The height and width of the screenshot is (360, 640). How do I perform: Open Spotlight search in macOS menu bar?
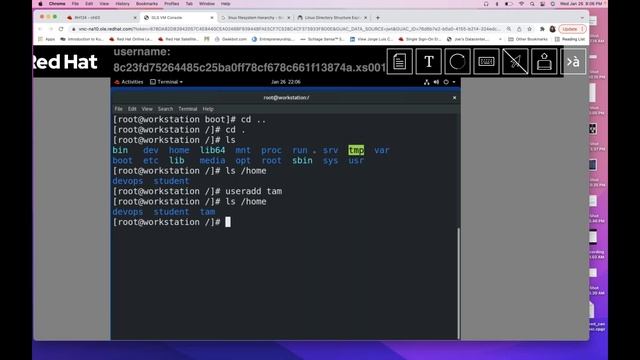pos(532,4)
